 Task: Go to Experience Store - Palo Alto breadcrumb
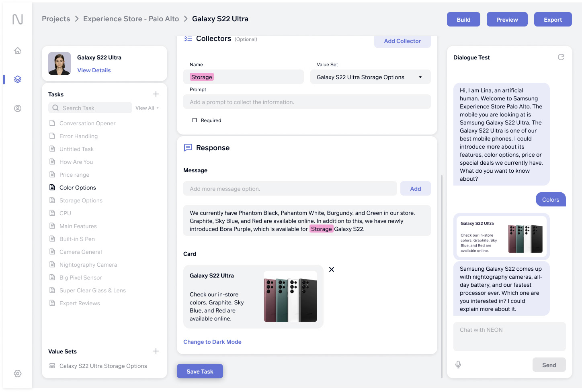pyautogui.click(x=131, y=19)
